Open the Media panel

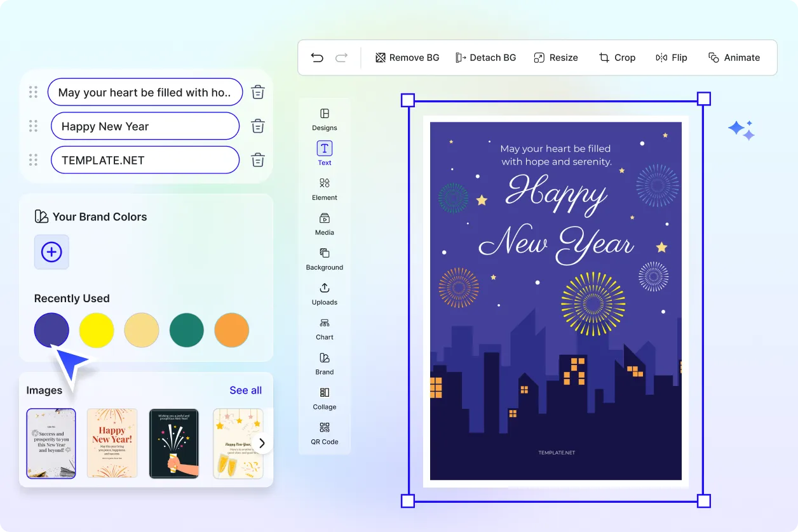click(324, 223)
